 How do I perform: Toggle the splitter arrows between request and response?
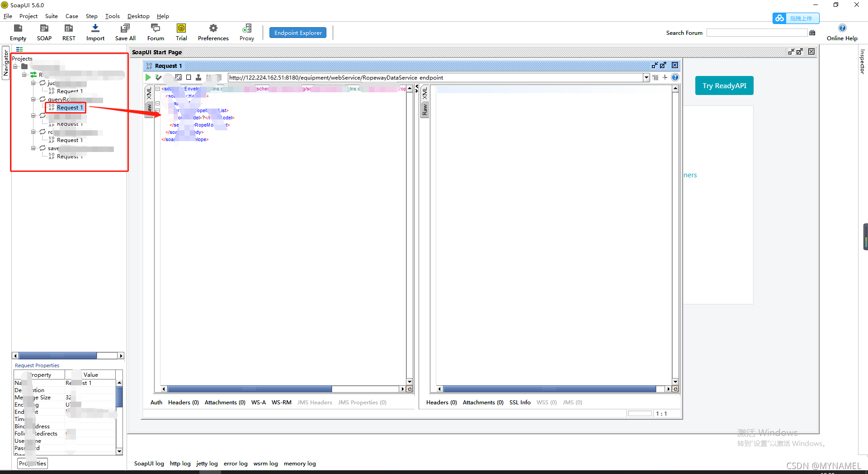[x=416, y=89]
